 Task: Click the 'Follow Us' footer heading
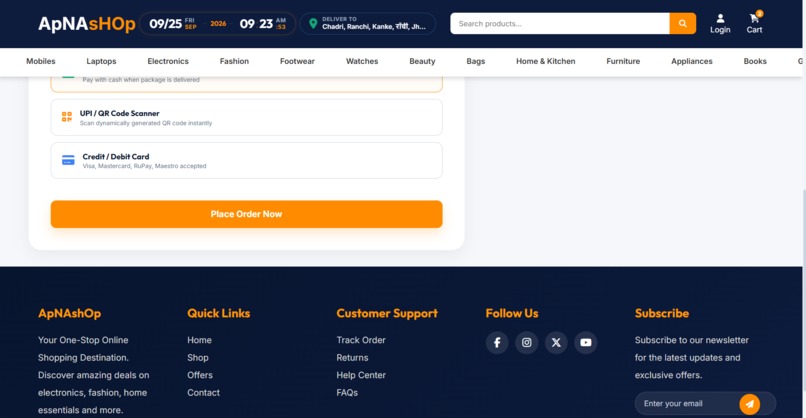click(512, 313)
